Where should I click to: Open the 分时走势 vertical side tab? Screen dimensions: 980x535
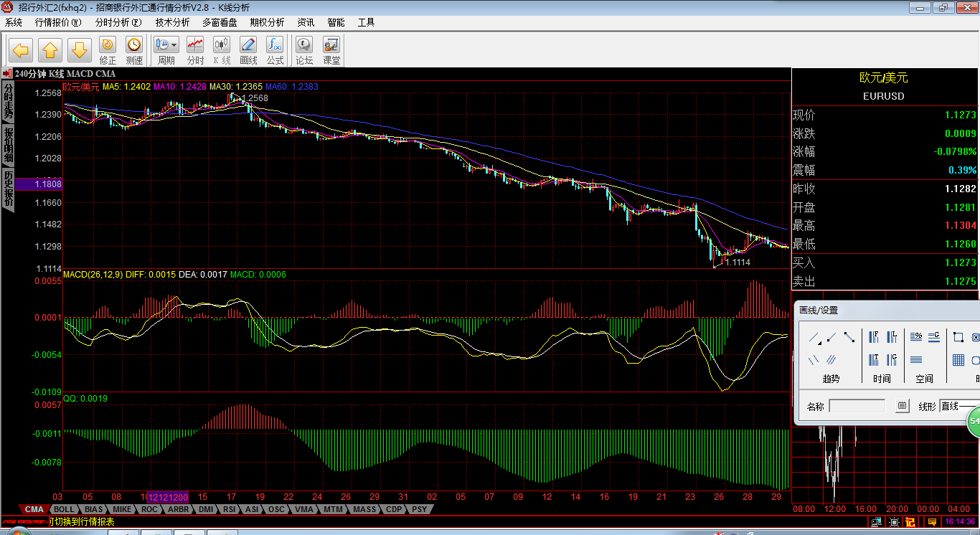click(x=8, y=101)
